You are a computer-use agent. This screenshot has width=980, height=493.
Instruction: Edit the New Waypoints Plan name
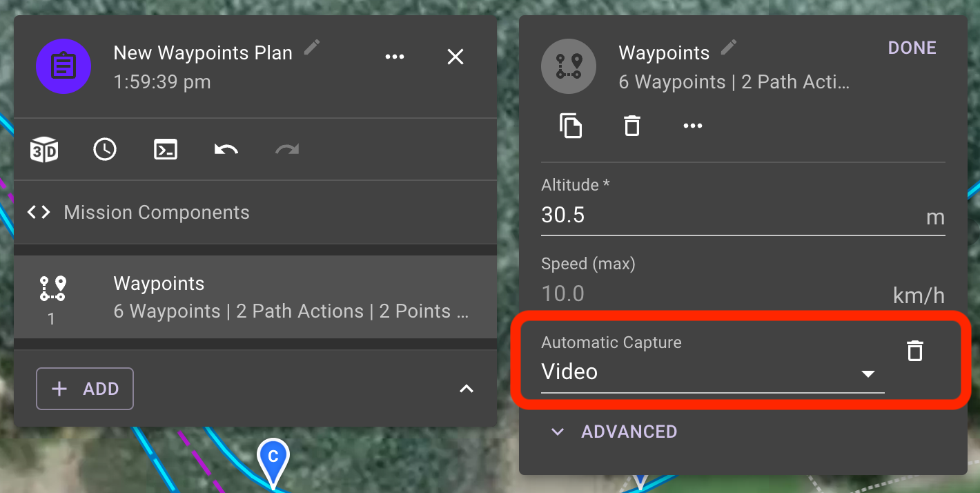coord(312,48)
